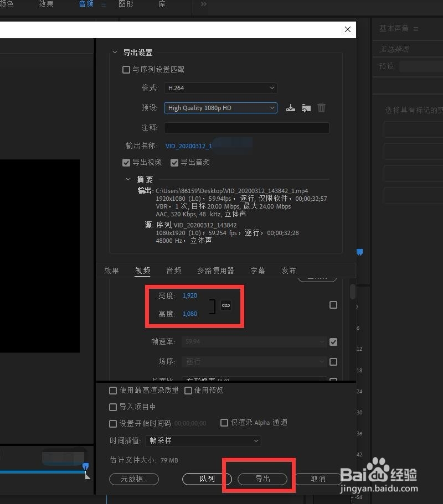Click the video settings vertical scrollbar
Image resolution: width=443 pixels, height=504 pixels.
click(x=353, y=292)
